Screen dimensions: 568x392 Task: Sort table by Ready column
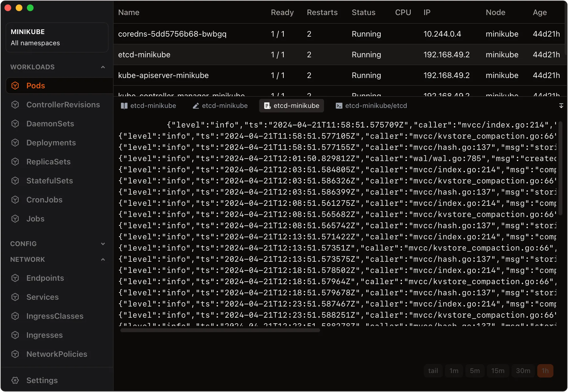coord(282,12)
